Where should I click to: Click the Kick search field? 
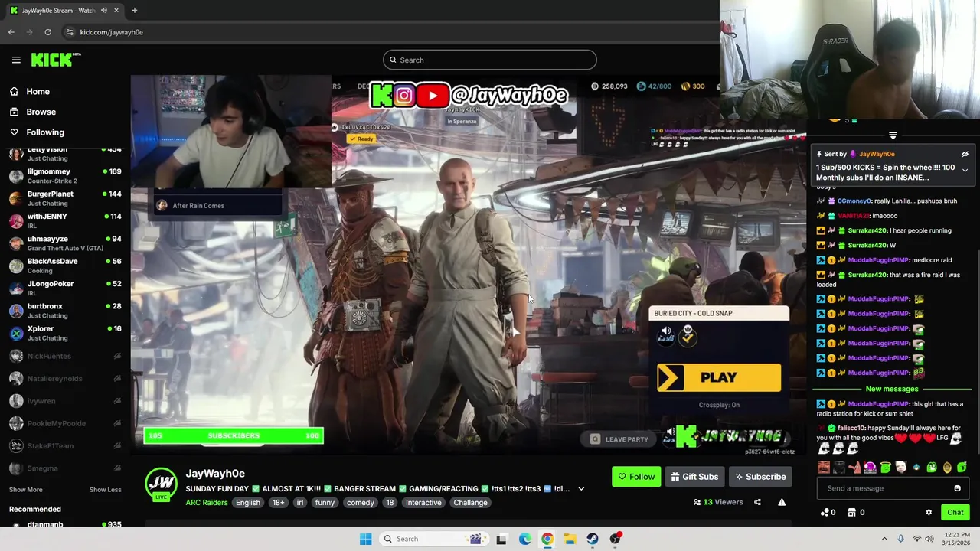coord(490,60)
